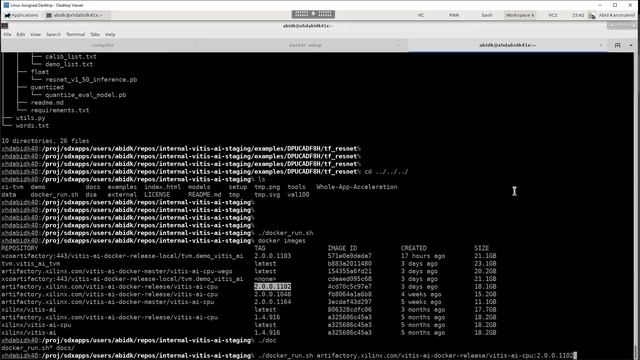Click the tag 2.0.0.1164
The height and width of the screenshot is (360, 640).
click(x=273, y=302)
